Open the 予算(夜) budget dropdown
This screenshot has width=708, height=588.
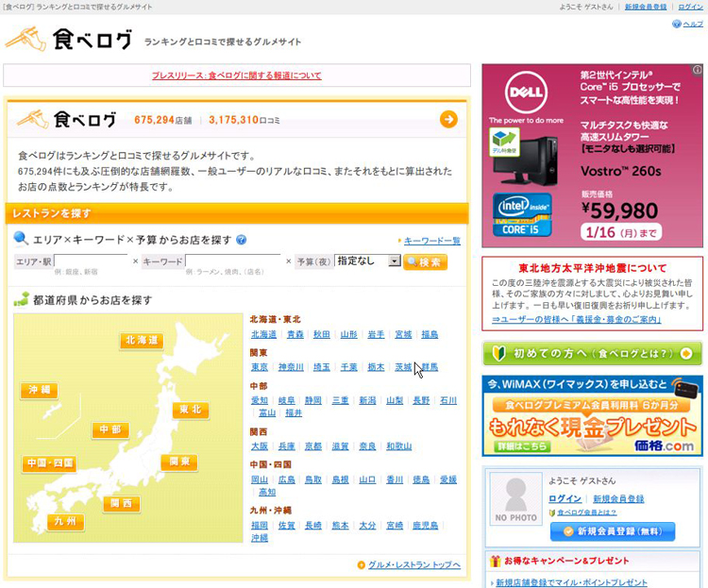click(x=367, y=260)
